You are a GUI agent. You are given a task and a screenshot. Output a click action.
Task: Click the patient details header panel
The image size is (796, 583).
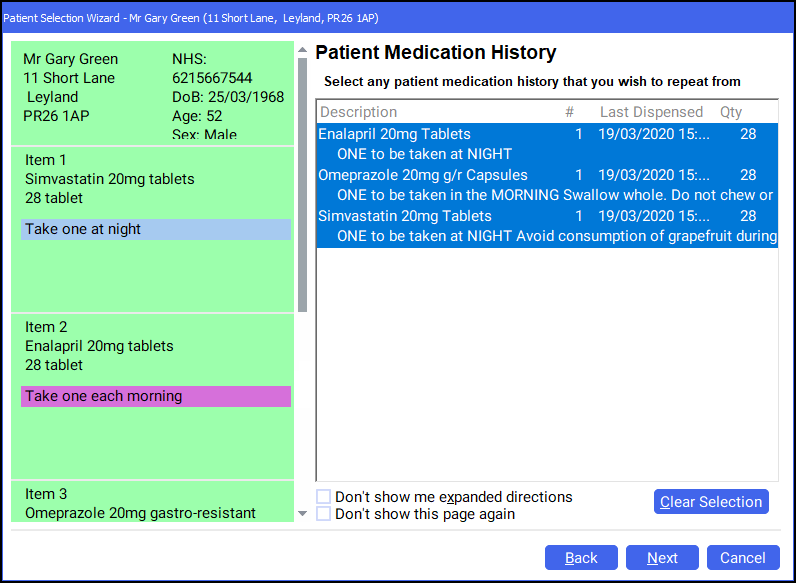coord(152,95)
